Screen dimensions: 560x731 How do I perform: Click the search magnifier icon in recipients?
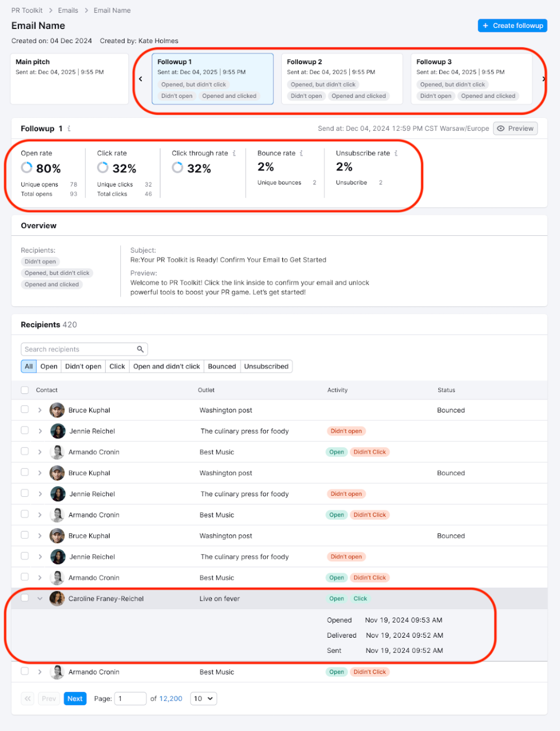[140, 349]
